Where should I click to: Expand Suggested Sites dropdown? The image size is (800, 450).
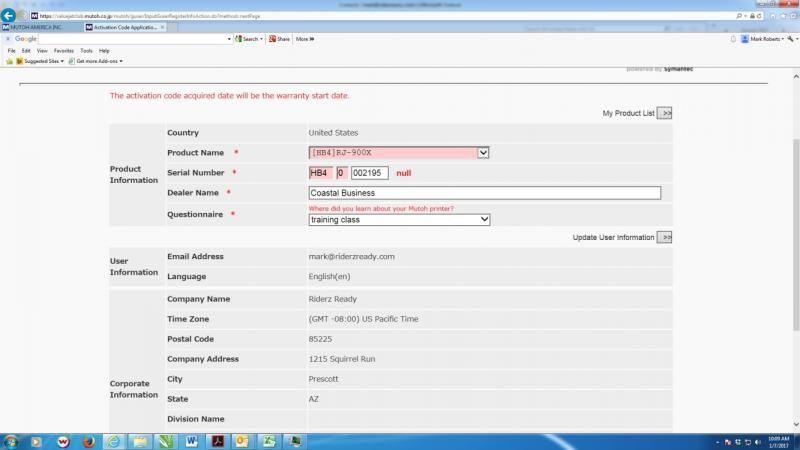(62, 61)
